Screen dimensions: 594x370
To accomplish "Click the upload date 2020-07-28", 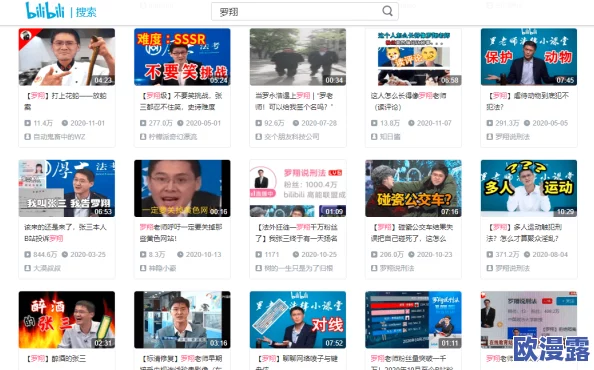I will pyautogui.click(x=319, y=123).
